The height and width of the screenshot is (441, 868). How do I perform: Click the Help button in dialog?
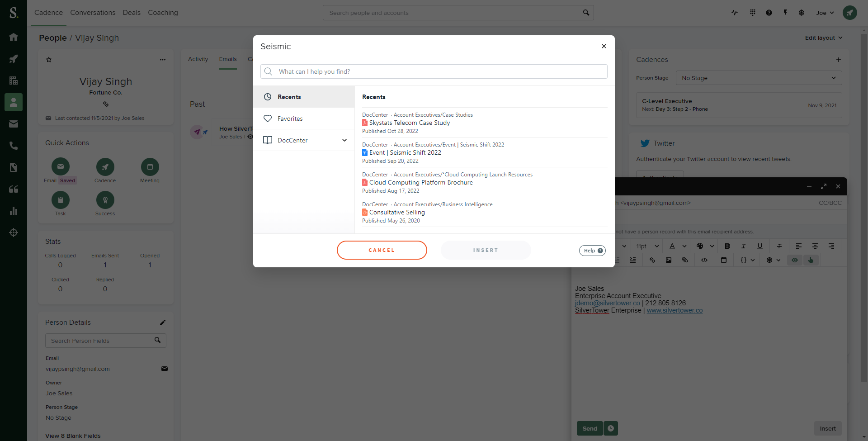[592, 251]
